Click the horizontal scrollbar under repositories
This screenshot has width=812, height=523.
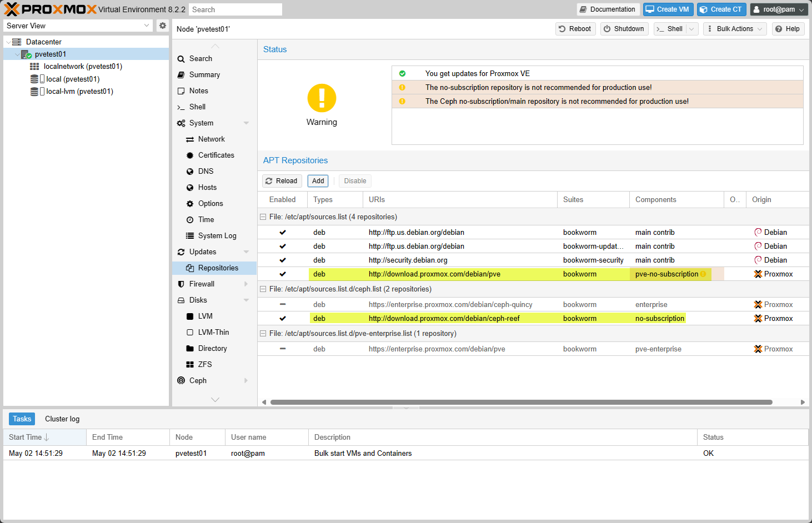(x=521, y=402)
